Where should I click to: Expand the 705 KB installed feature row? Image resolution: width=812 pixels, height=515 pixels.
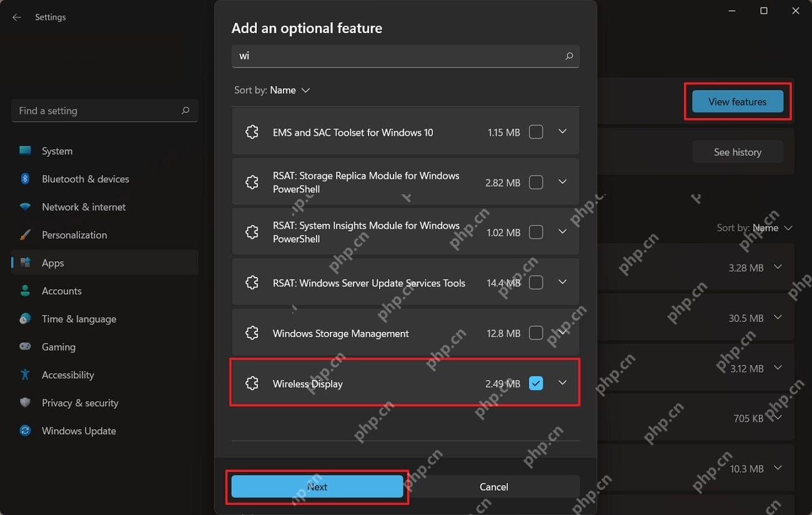click(778, 417)
